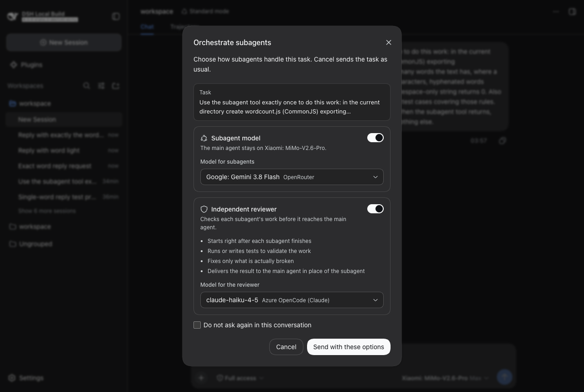This screenshot has width=584, height=392.
Task: Open the Model for subagents dropdown
Action: pos(292,177)
